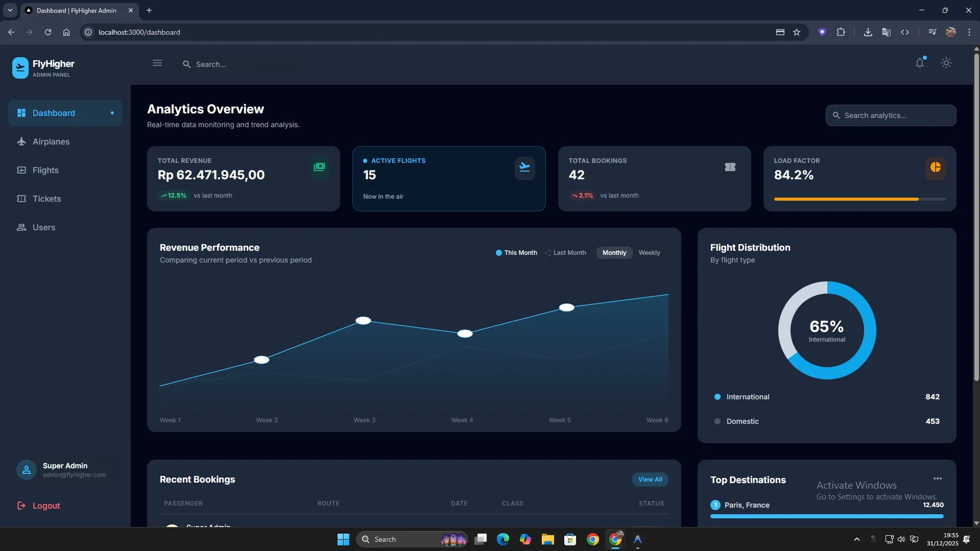Viewport: 980px width, 551px height.
Task: Navigate to Tickets in sidebar
Action: 46,199
